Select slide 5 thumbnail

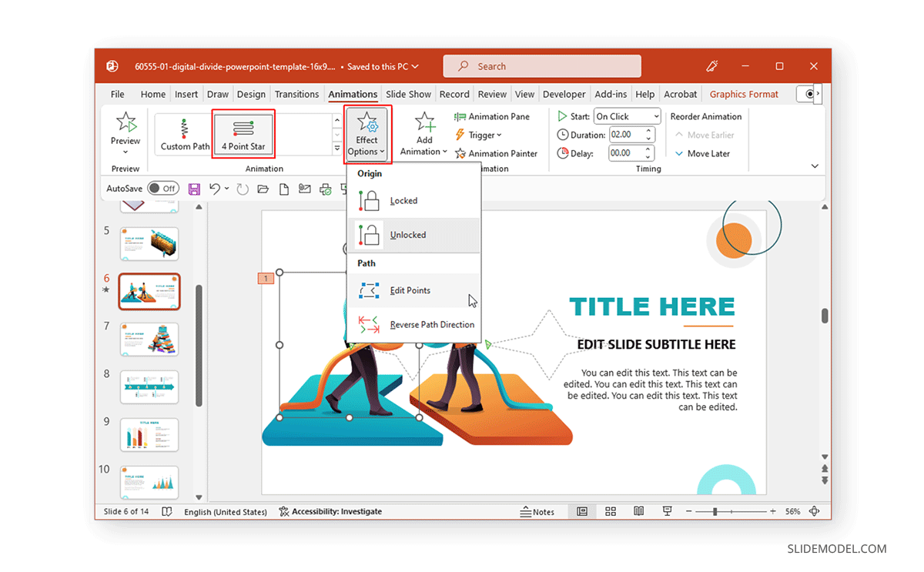point(149,243)
